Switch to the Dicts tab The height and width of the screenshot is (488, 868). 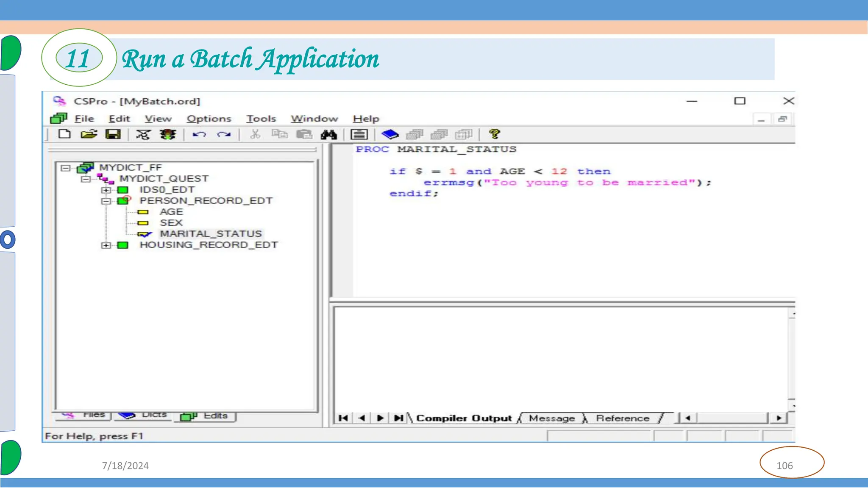click(142, 416)
